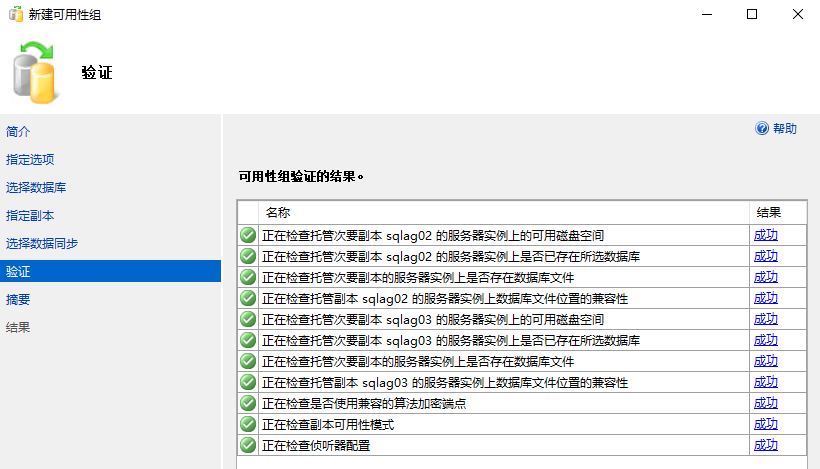The image size is (820, 469).
Task: View 成功 details for sqlag03 file location compatibility
Action: tap(765, 382)
